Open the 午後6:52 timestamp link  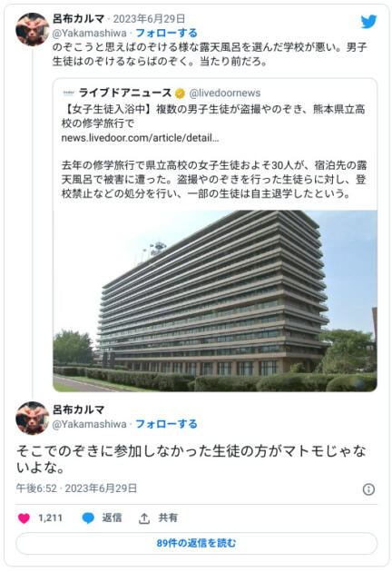click(x=36, y=488)
